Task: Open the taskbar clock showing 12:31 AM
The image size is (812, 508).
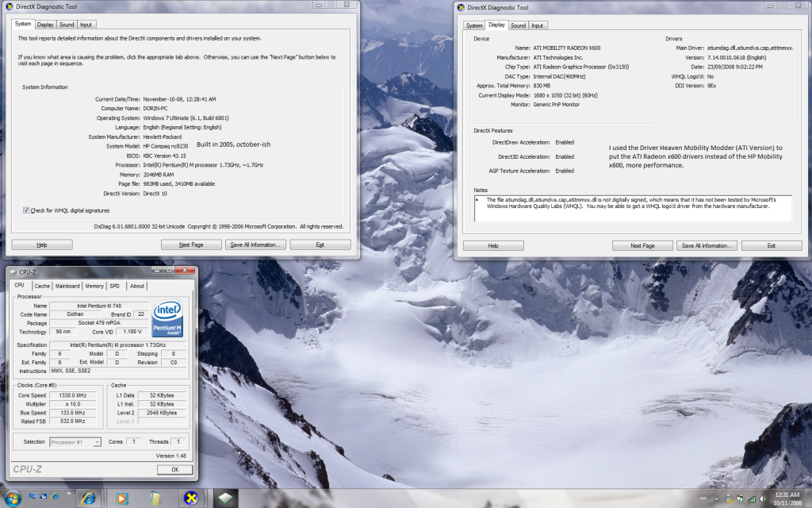Action: (x=787, y=498)
